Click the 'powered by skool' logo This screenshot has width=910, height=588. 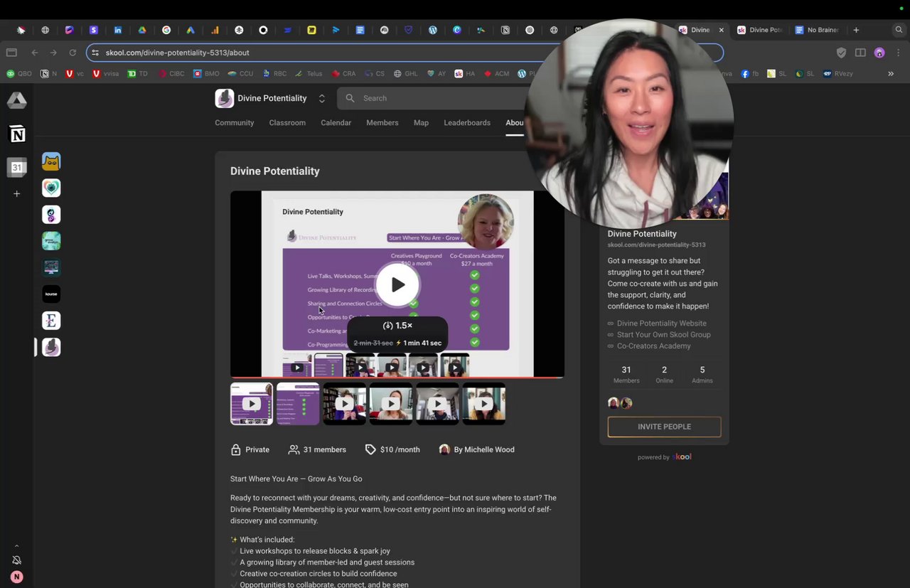(x=664, y=457)
